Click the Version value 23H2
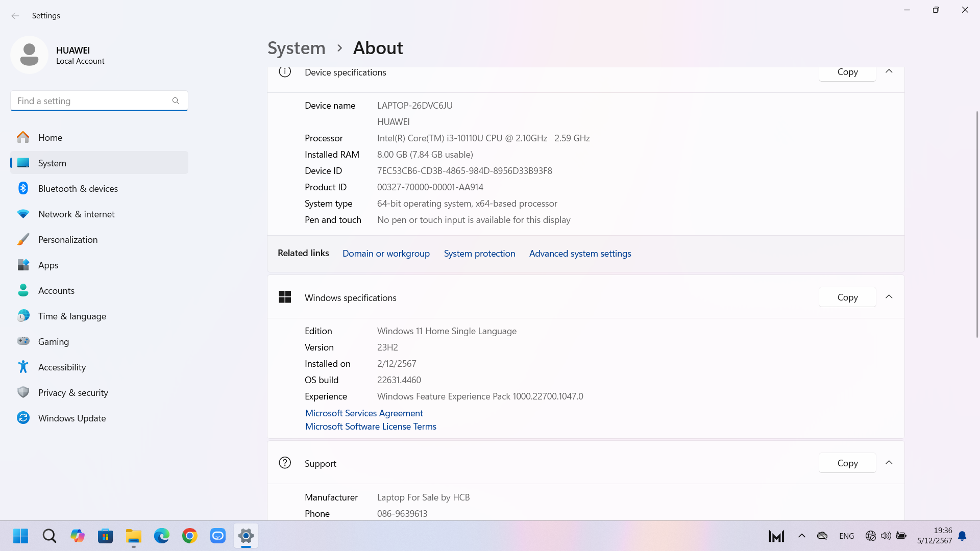 (x=387, y=347)
